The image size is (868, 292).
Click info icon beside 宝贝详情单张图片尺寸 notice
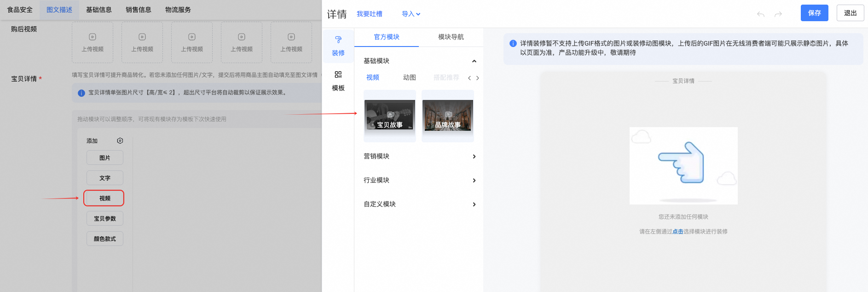pos(81,93)
